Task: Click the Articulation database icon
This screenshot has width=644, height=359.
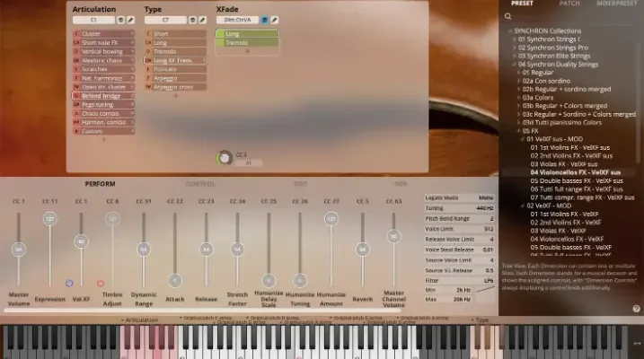Action: pos(121,19)
